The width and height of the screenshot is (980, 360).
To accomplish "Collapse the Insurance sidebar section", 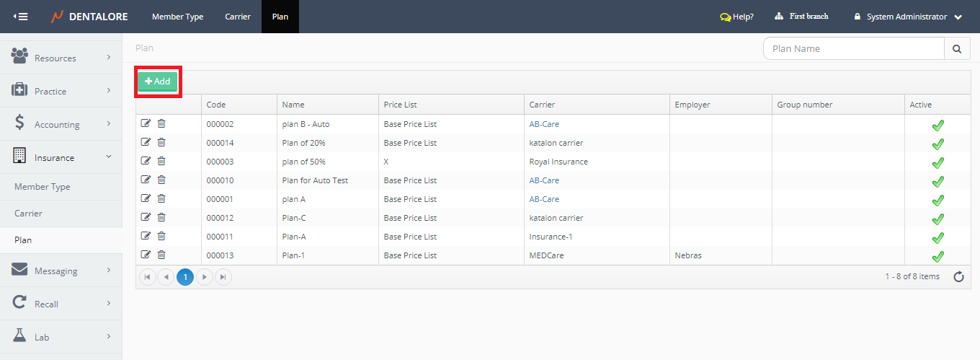I will (x=61, y=157).
